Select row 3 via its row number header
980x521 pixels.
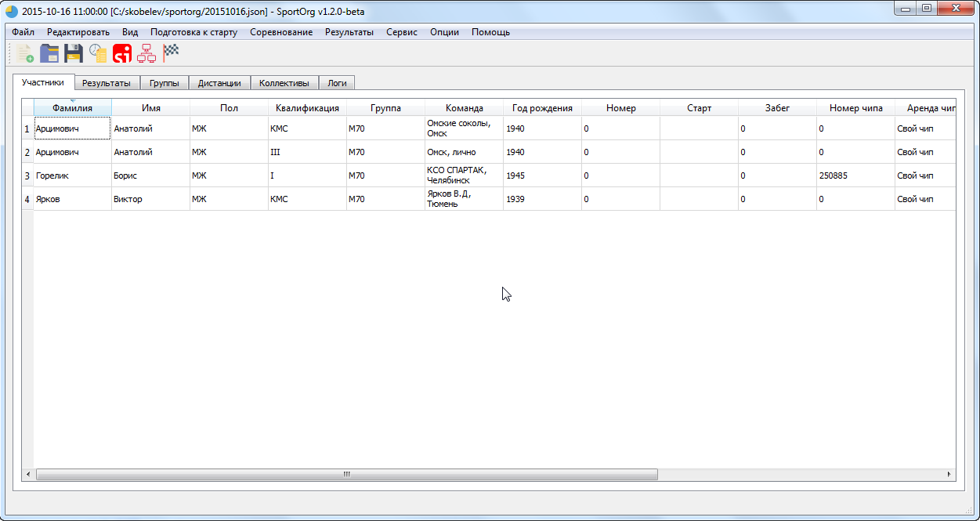coord(27,175)
